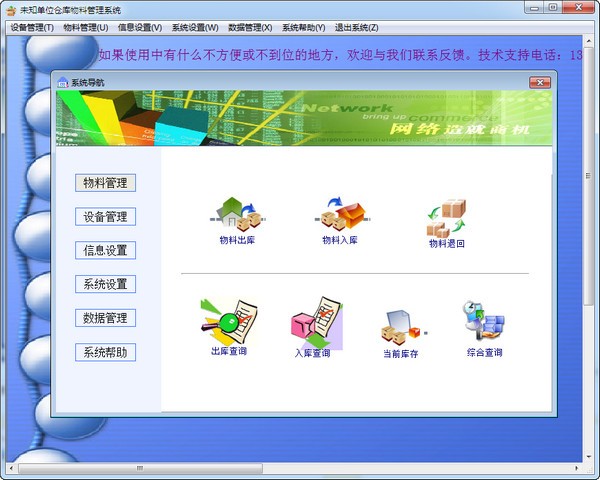Open the 综合查询 icon
This screenshot has width=600, height=480.
(x=484, y=323)
